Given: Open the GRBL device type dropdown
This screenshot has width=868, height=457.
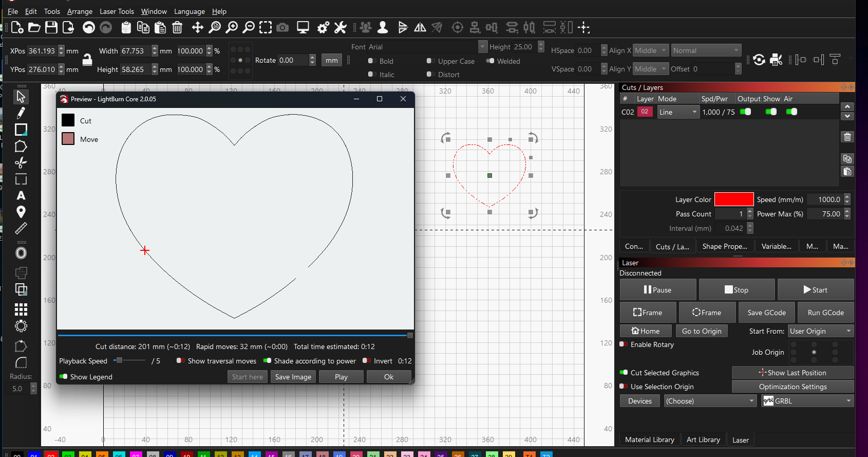Looking at the screenshot, I should (807, 401).
